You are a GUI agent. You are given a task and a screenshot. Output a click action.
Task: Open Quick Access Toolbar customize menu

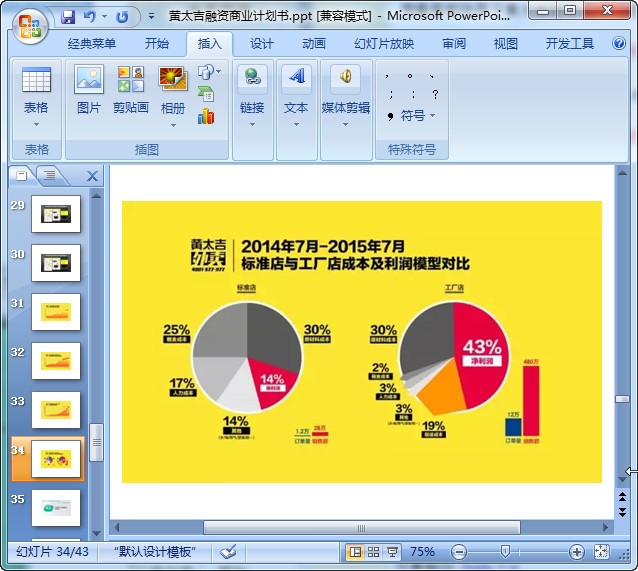(x=151, y=17)
